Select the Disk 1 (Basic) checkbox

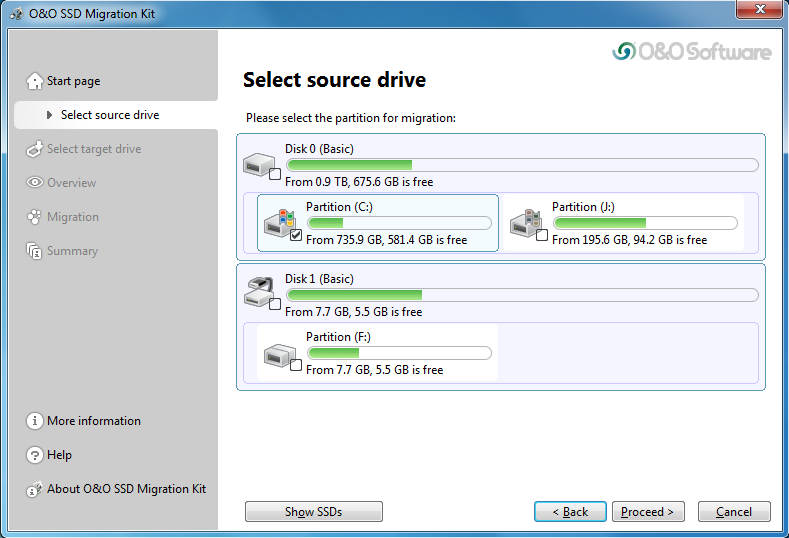(x=275, y=304)
